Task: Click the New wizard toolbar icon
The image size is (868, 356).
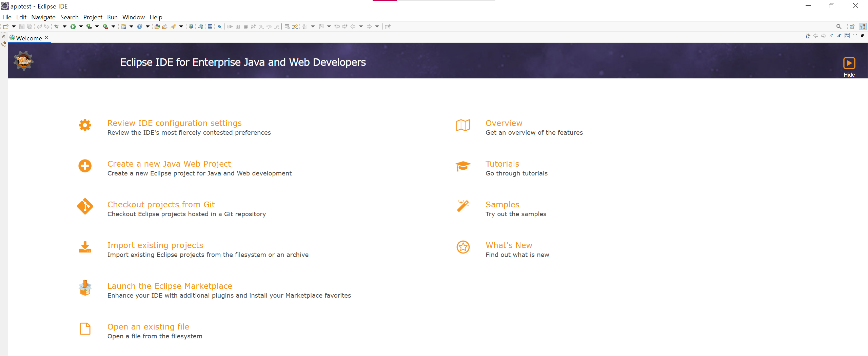Action: click(x=6, y=26)
